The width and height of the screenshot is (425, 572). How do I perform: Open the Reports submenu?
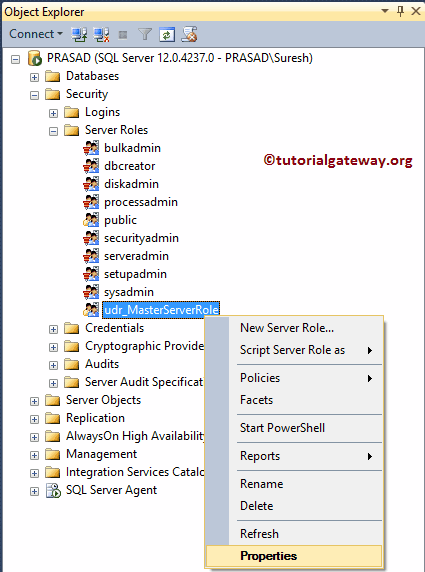coord(294,456)
